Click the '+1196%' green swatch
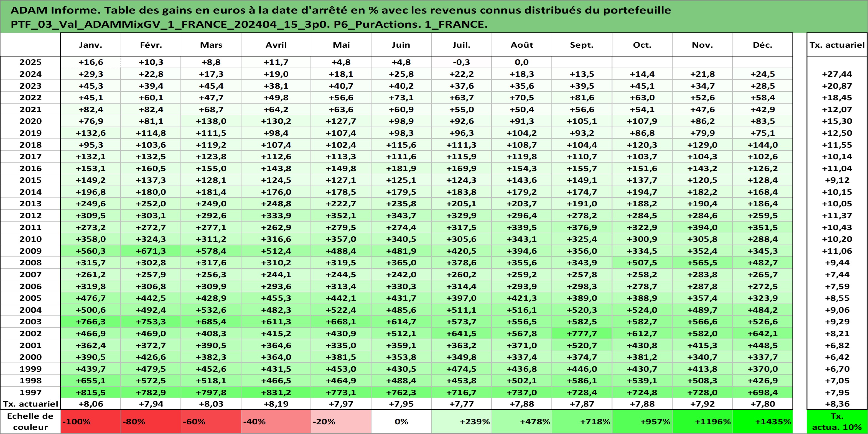Screen dimensions: 868x434 pos(702,422)
